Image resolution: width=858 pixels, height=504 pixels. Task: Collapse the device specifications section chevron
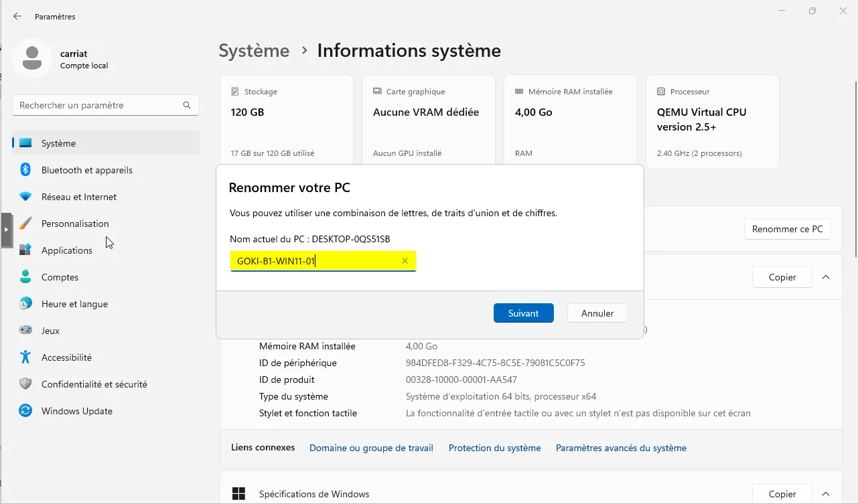(x=826, y=277)
